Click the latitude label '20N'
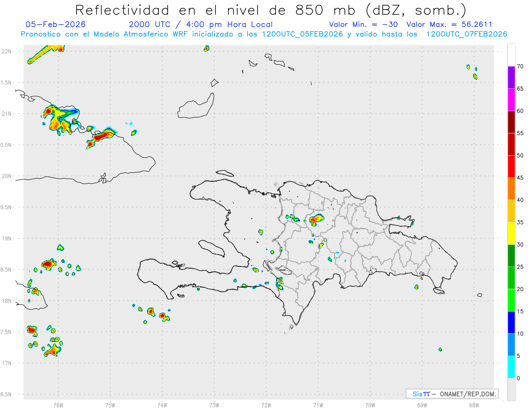The width and height of the screenshot is (532, 411). (x=7, y=176)
